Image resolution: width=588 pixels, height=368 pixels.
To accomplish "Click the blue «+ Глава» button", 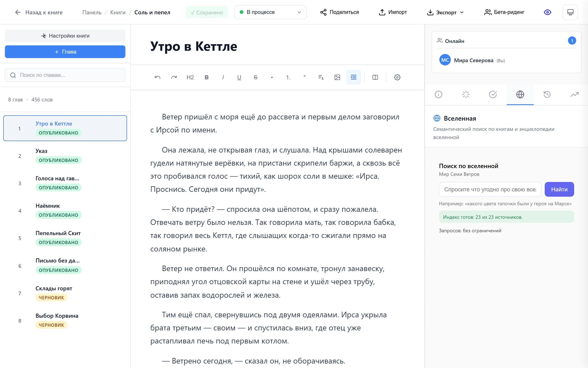I will (65, 52).
